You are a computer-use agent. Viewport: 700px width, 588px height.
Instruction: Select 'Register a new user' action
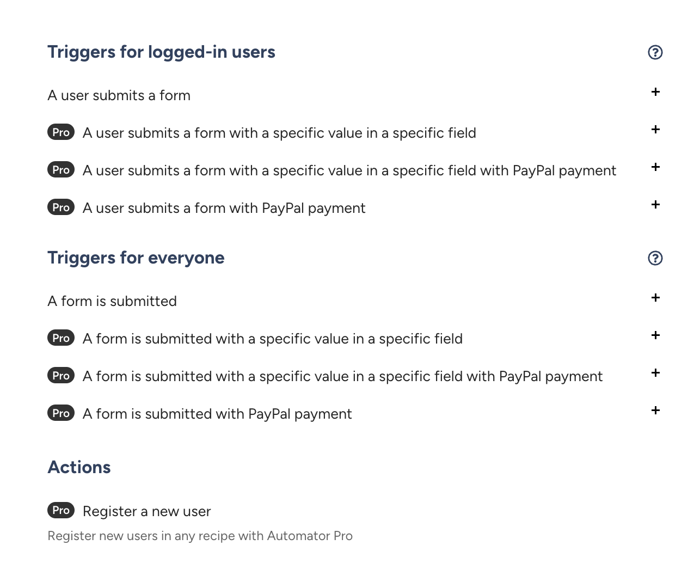pos(146,511)
